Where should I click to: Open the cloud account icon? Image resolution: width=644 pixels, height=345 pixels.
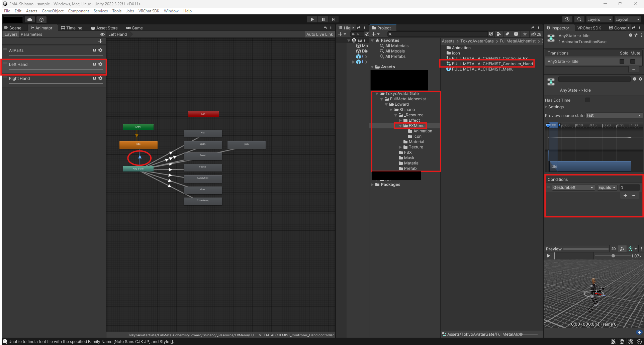click(x=30, y=19)
